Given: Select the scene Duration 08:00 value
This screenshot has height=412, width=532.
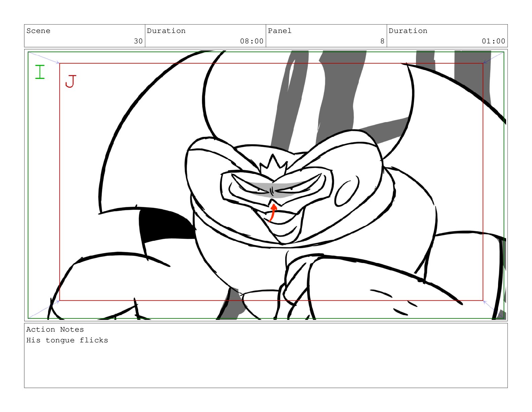Looking at the screenshot, I should (x=252, y=41).
